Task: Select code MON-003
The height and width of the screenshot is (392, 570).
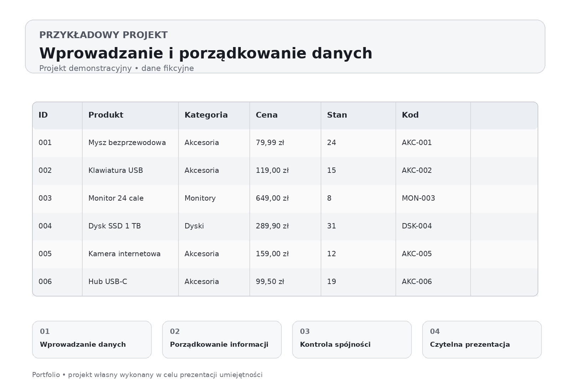Action: coord(418,198)
